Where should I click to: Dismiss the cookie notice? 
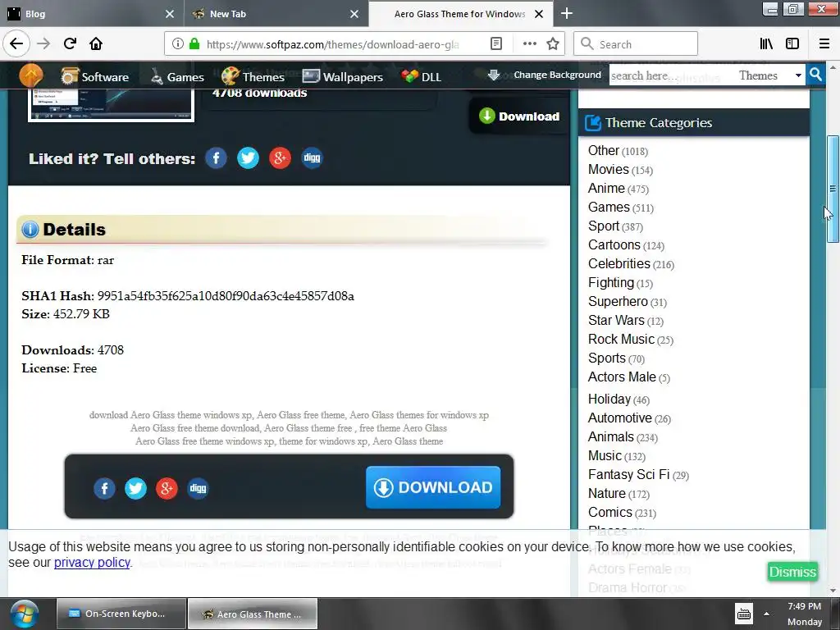(792, 572)
